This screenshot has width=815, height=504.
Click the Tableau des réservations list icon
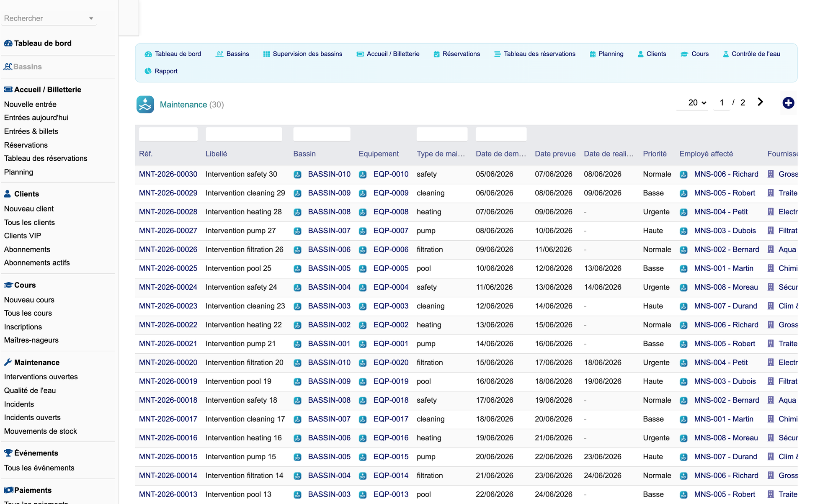coord(497,54)
